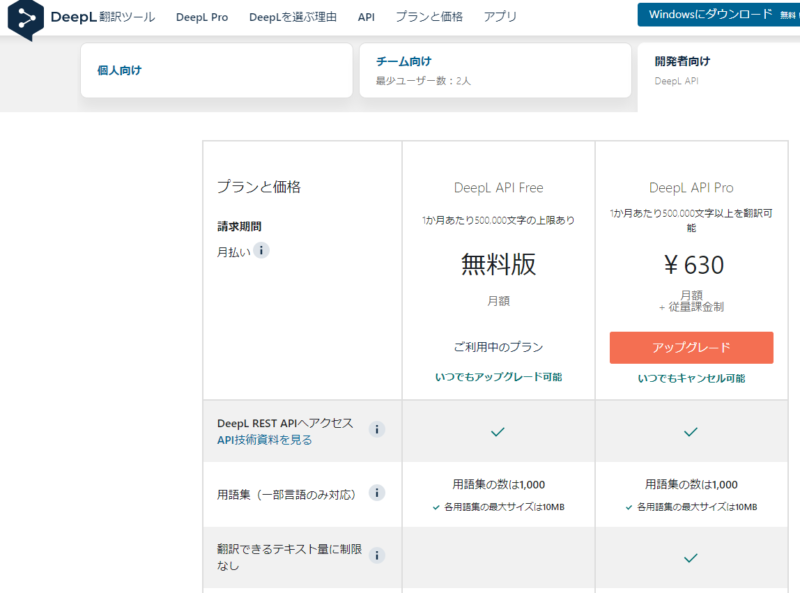This screenshot has height=593, width=800.
Task: Click いつでもキャンセル可能 text
Action: (691, 378)
